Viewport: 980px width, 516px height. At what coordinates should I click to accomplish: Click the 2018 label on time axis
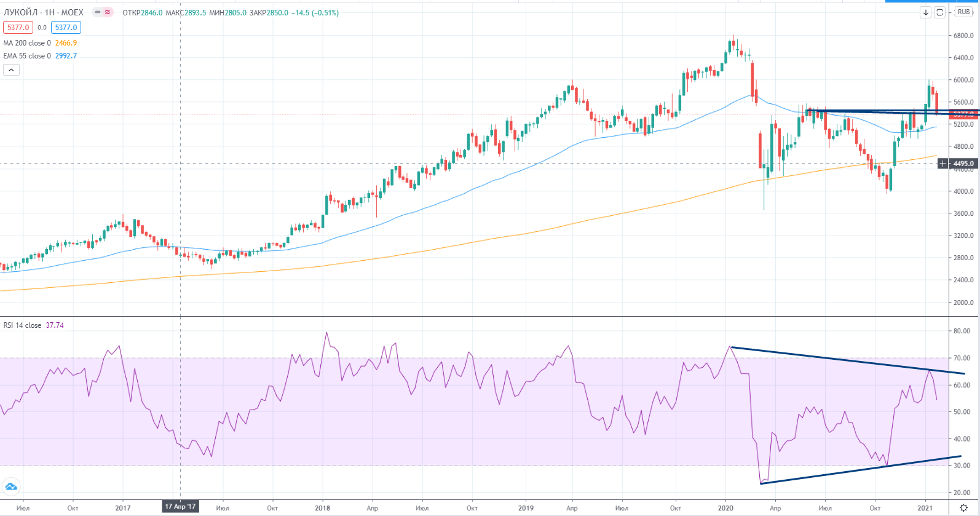(322, 508)
